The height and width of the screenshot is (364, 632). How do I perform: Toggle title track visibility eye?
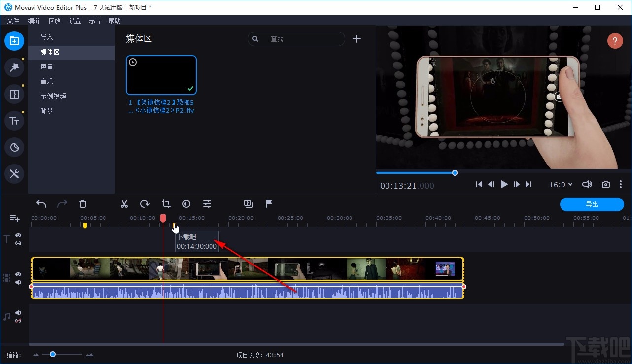click(x=18, y=235)
